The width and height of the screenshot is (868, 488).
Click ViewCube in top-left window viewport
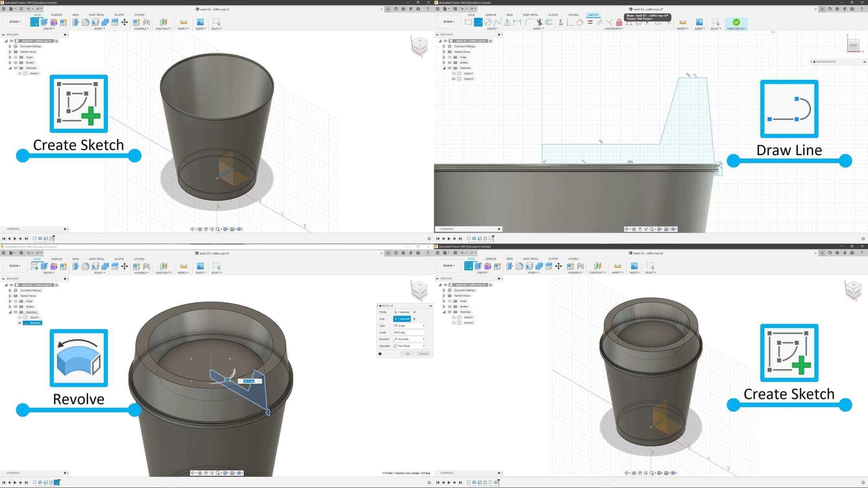coord(419,46)
